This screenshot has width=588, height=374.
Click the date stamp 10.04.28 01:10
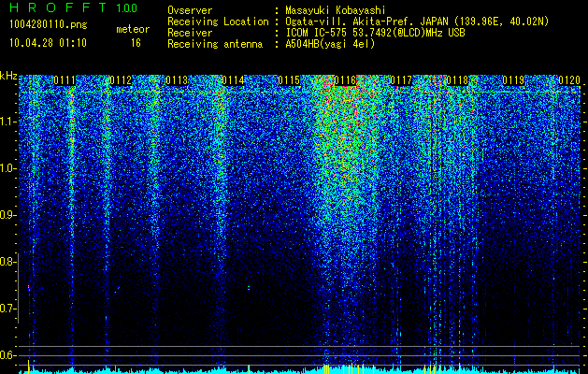[48, 43]
